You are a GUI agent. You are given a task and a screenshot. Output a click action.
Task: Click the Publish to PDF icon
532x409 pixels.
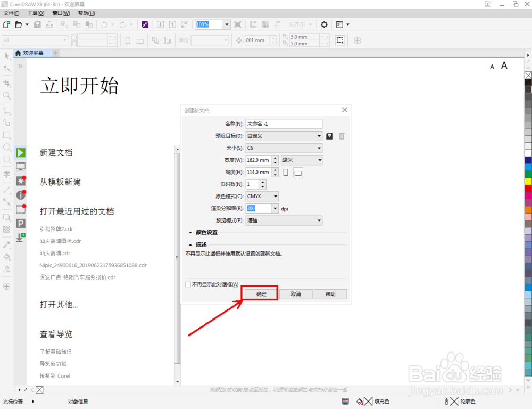[x=184, y=24]
